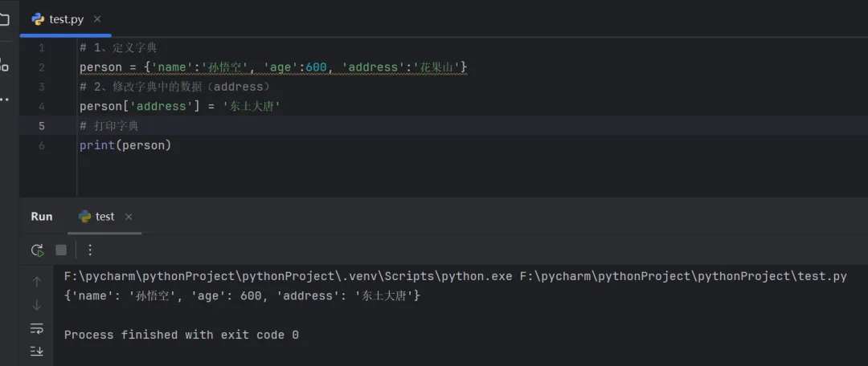Close the test.py editor tab
The width and height of the screenshot is (868, 366).
point(97,19)
